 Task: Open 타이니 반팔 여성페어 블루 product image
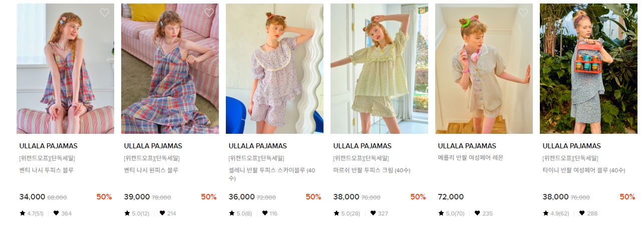pyautogui.click(x=588, y=69)
